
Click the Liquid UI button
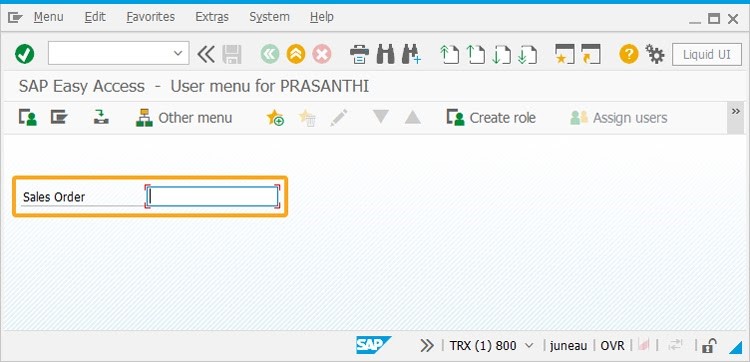pyautogui.click(x=706, y=55)
